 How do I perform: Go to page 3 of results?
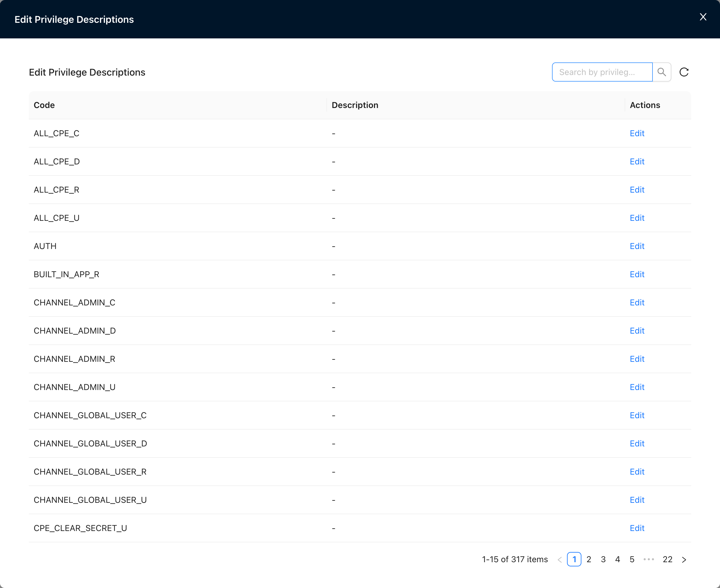point(603,559)
